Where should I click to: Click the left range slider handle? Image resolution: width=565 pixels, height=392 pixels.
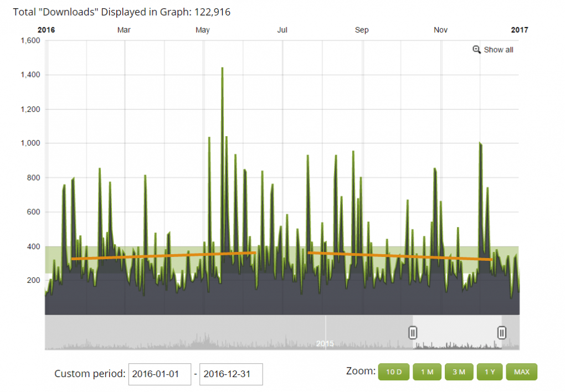click(413, 332)
